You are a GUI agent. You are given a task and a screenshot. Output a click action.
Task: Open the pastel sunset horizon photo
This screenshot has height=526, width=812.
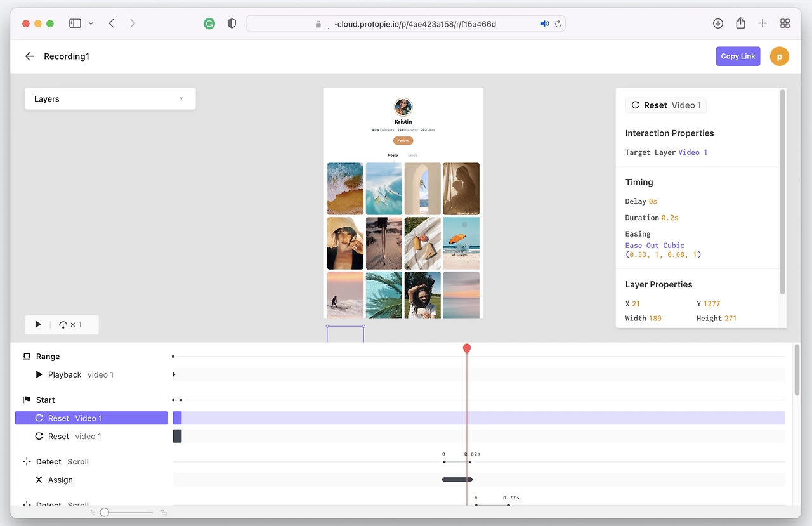461,294
